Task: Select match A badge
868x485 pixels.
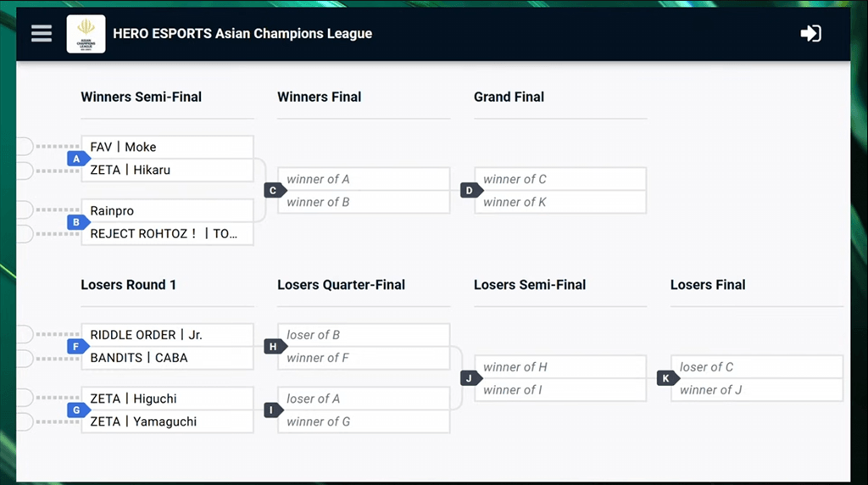Action: pos(78,159)
